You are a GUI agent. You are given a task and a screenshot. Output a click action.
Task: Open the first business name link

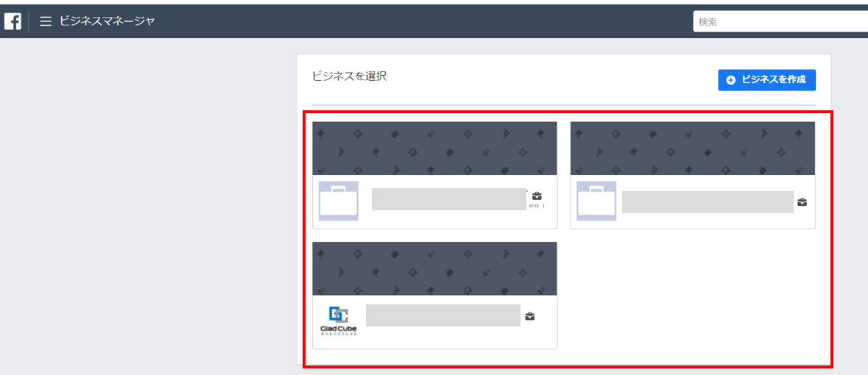coord(449,199)
